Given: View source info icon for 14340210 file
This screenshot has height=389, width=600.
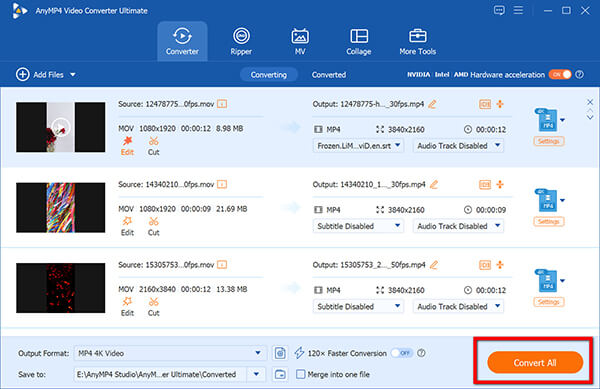Looking at the screenshot, I should click(222, 184).
